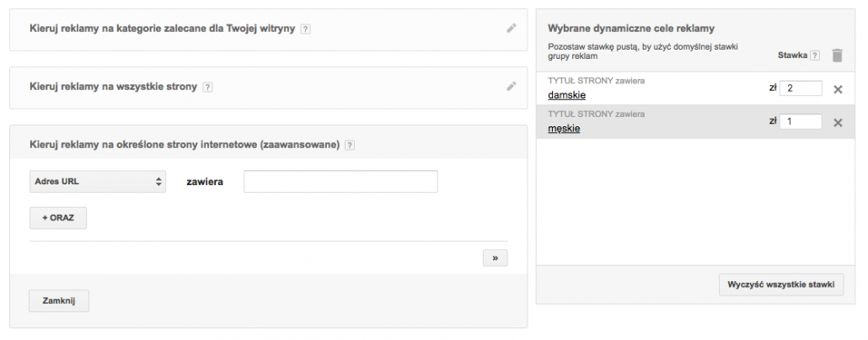Remove the 'damskie' target with X
868x340 pixels.
838,89
